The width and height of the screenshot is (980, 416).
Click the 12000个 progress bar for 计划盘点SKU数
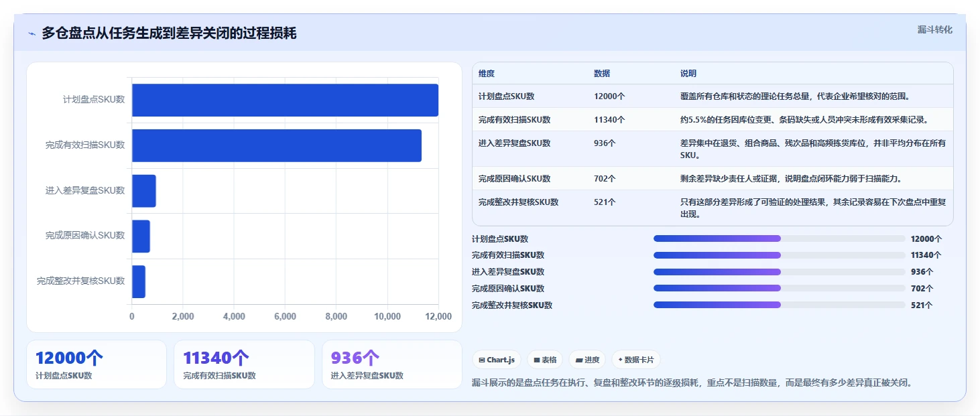(x=780, y=238)
